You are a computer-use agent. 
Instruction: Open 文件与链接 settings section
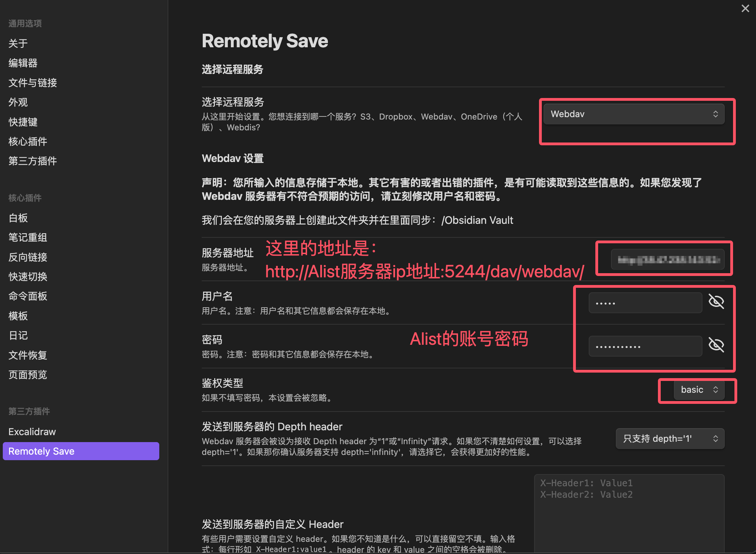[x=81, y=83]
